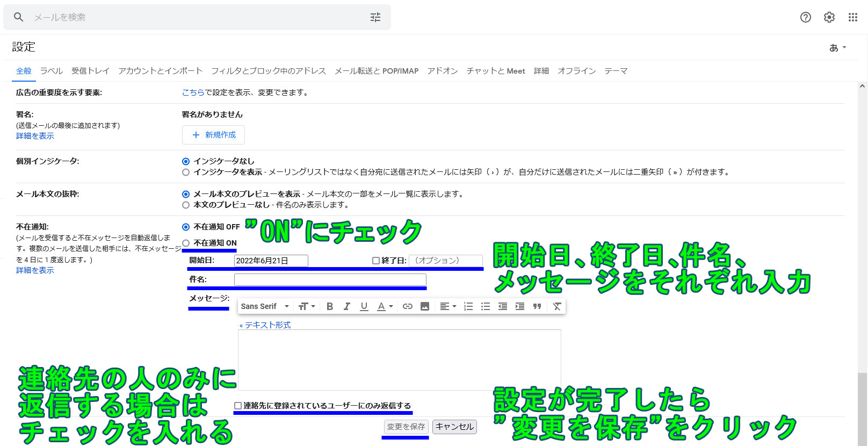Insert a numbered list
868x446 pixels.
coord(468,306)
